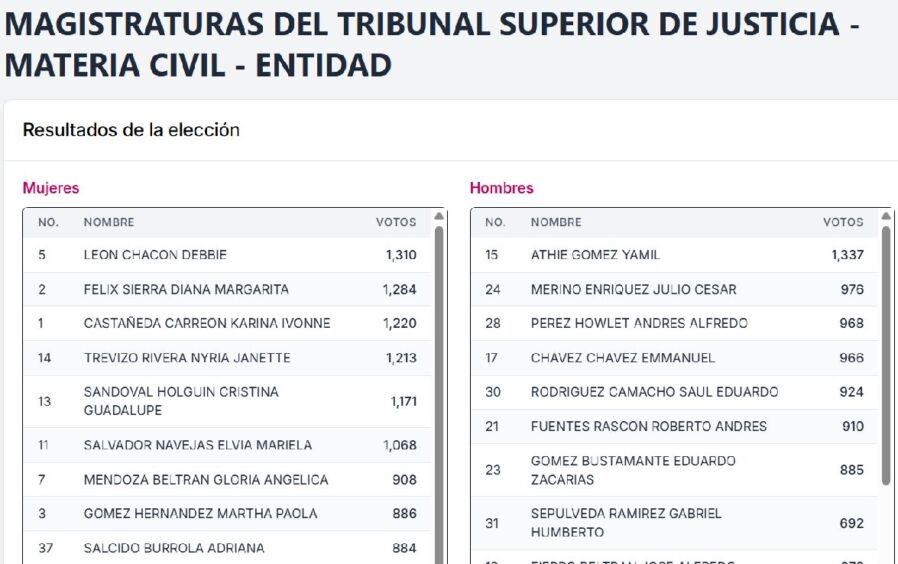Select the LEON CHACON DEBBIE row
The image size is (898, 564).
pos(228,255)
